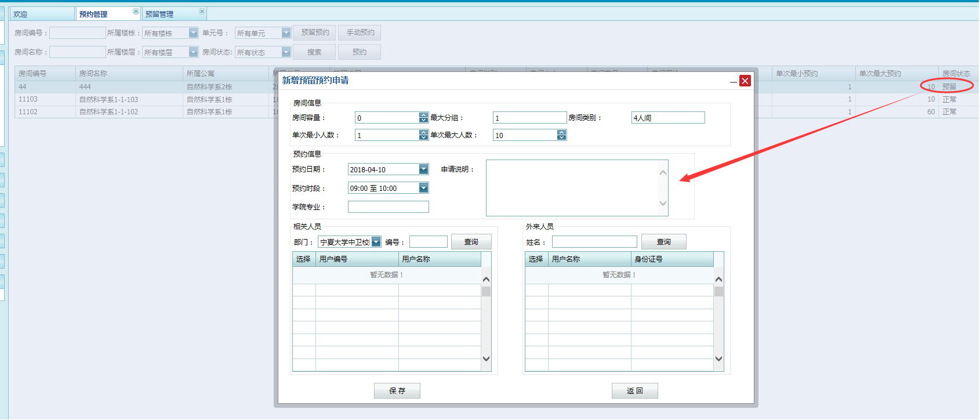Click the 房间名称 search field
Screen dimensions: 980x420
tap(78, 52)
